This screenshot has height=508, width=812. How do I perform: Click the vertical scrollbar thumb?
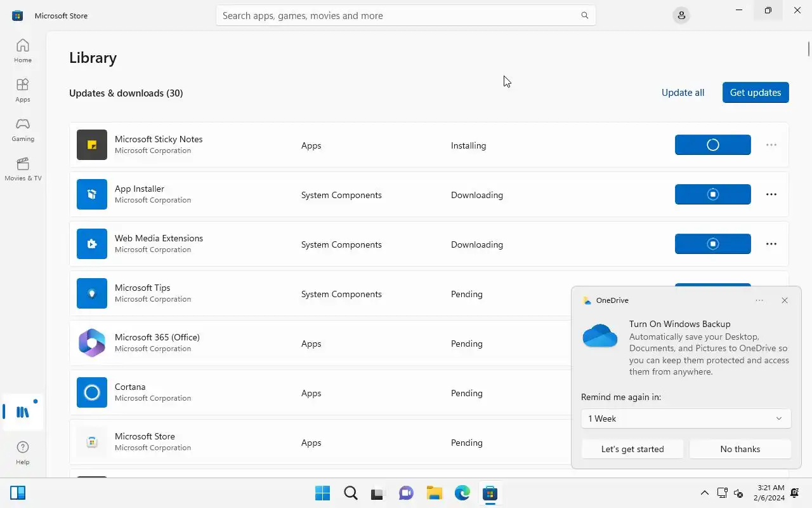[809, 48]
